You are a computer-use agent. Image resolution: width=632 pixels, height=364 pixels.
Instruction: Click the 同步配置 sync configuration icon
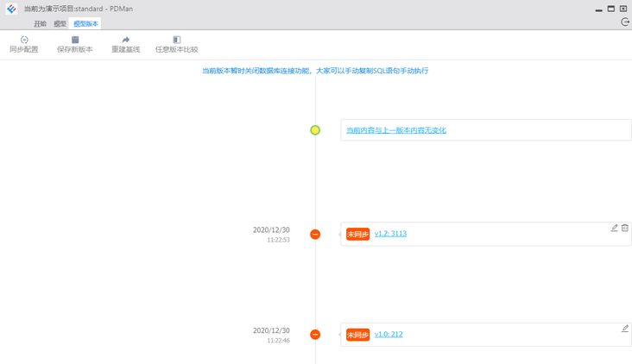24,40
